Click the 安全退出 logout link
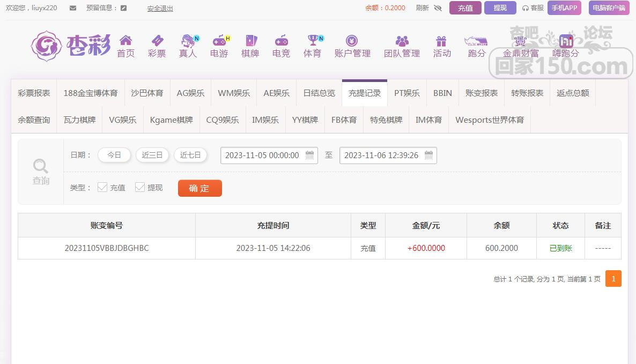 click(160, 9)
